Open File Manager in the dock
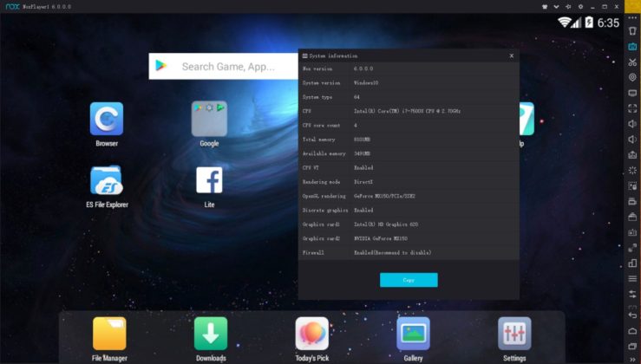This screenshot has width=641, height=364. point(109,334)
